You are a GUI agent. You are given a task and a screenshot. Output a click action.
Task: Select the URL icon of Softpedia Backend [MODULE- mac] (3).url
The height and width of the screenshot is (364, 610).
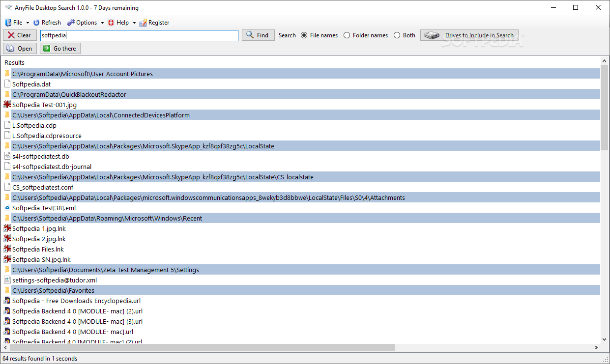[x=7, y=321]
